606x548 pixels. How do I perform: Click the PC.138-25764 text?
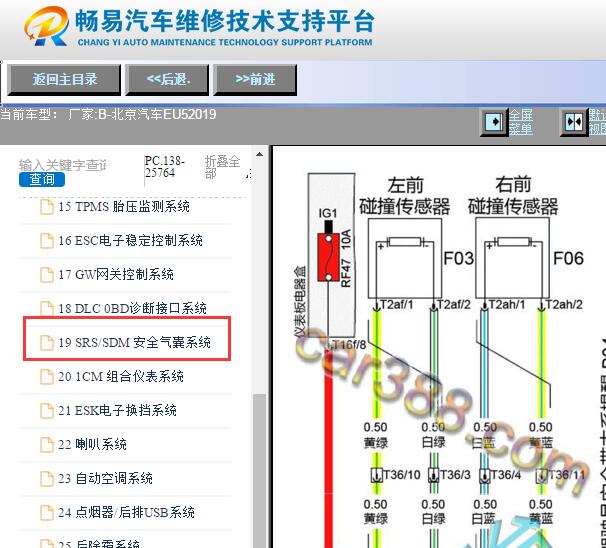pos(165,167)
